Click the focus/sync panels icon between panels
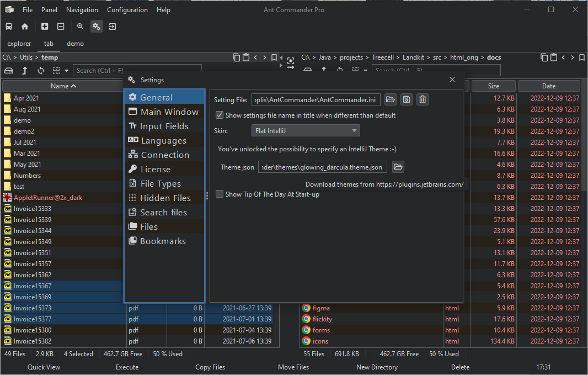Screen dimensions: 588x375 pyautogui.click(x=291, y=63)
